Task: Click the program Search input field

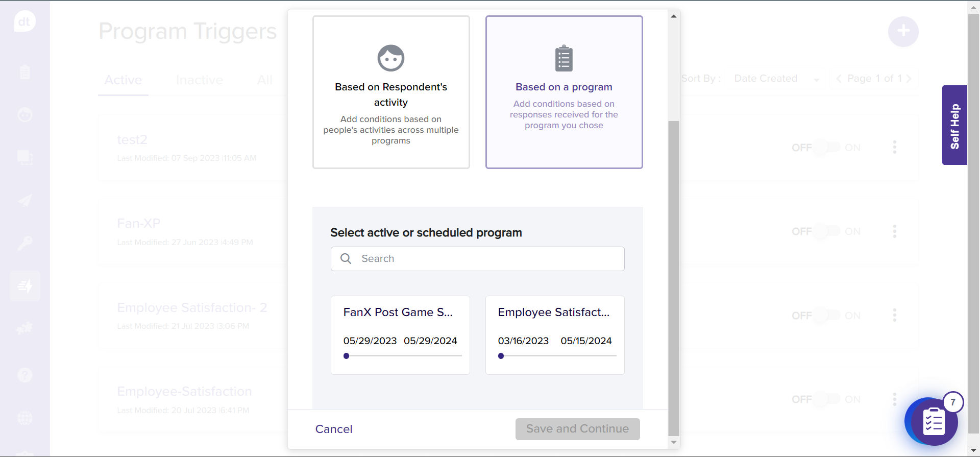Action: [485, 259]
